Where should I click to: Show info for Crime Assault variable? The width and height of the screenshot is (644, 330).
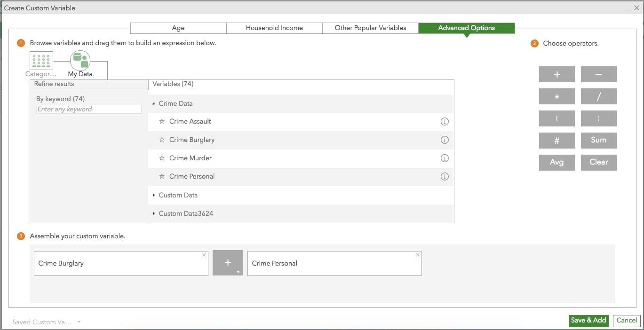(444, 122)
